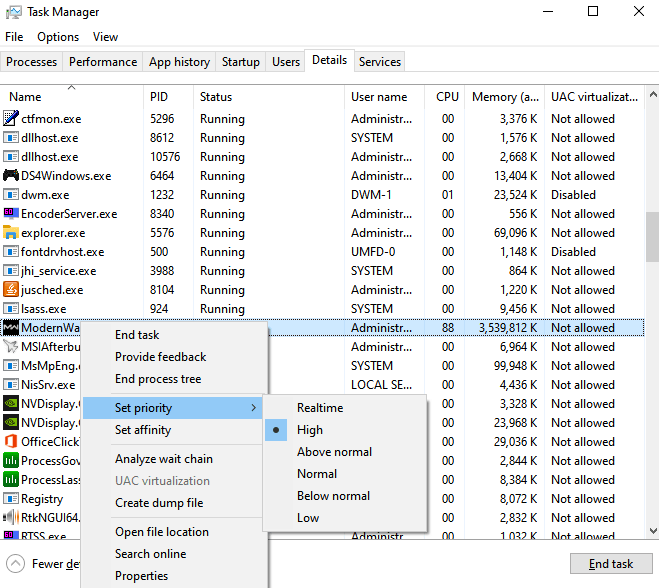Choose Normal priority option
This screenshot has height=588, width=659.
(x=316, y=474)
